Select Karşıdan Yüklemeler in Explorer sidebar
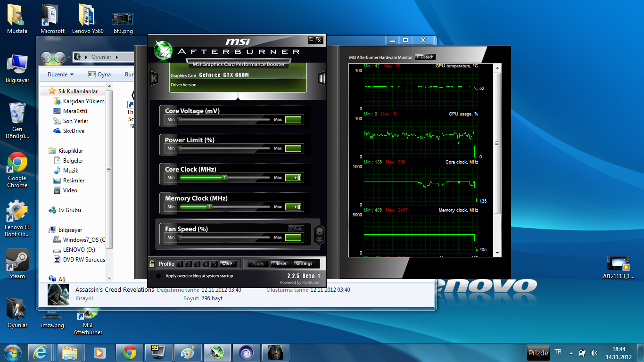The image size is (644, 362). click(79, 101)
